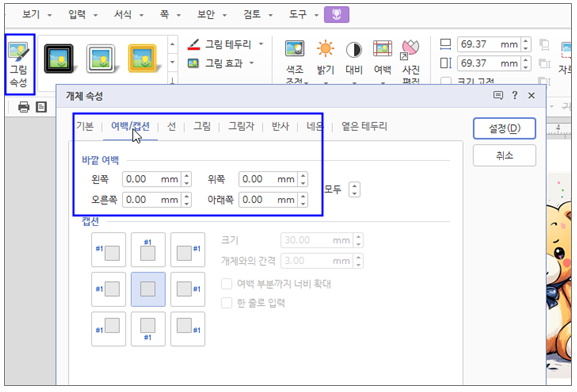Image resolution: width=577 pixels, height=392 pixels.
Task: Open 사진 편집 photo edit tool
Action: tap(410, 61)
